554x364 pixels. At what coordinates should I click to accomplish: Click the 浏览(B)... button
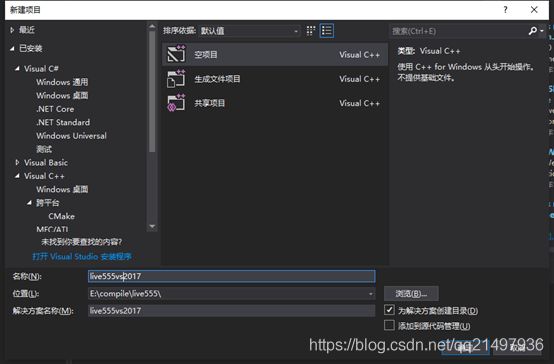pyautogui.click(x=411, y=293)
